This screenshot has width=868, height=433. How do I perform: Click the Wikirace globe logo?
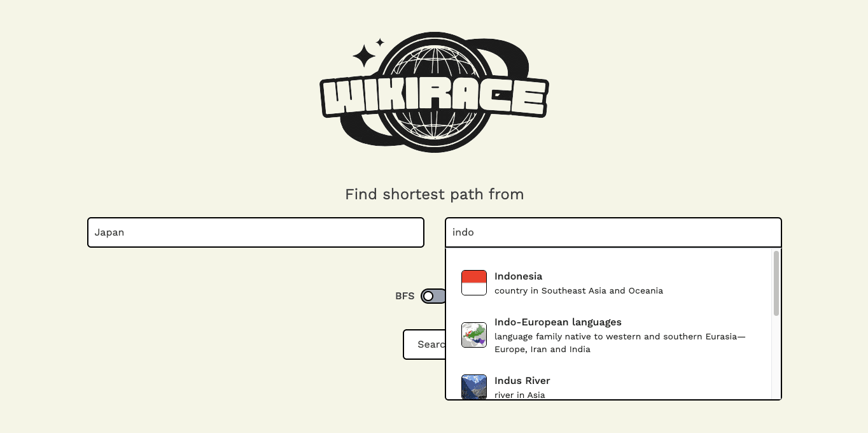click(434, 92)
